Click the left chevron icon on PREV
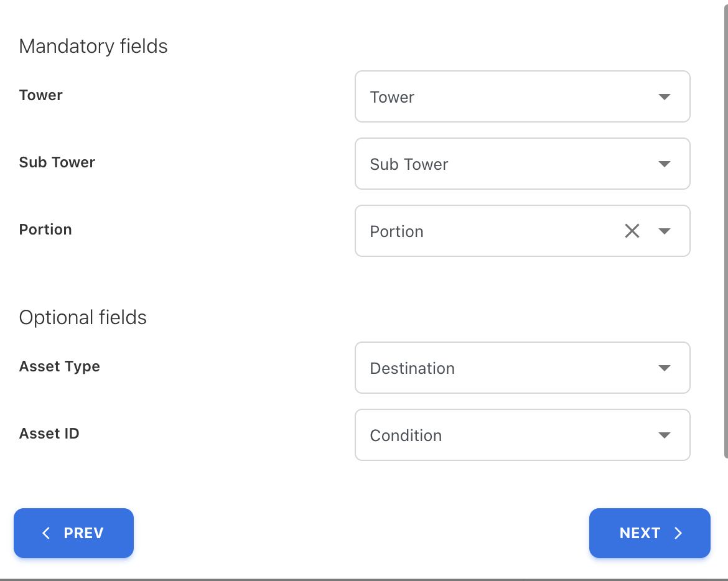This screenshot has width=728, height=581. pyautogui.click(x=46, y=533)
